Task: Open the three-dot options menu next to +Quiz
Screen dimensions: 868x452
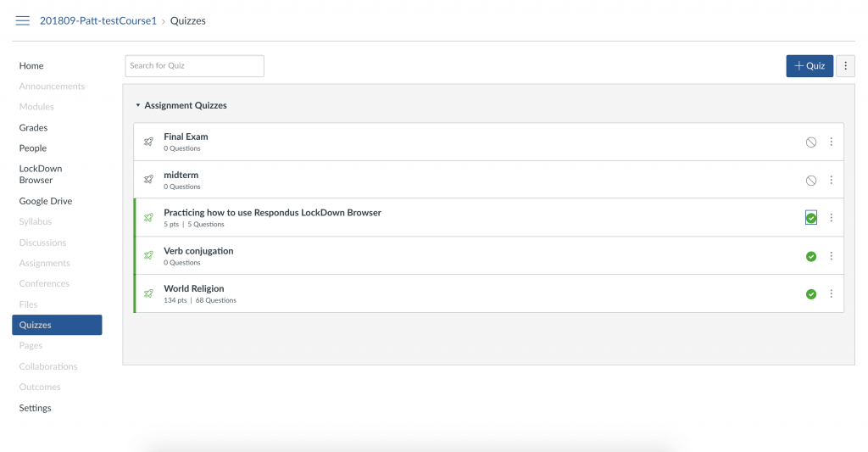Action: 845,66
